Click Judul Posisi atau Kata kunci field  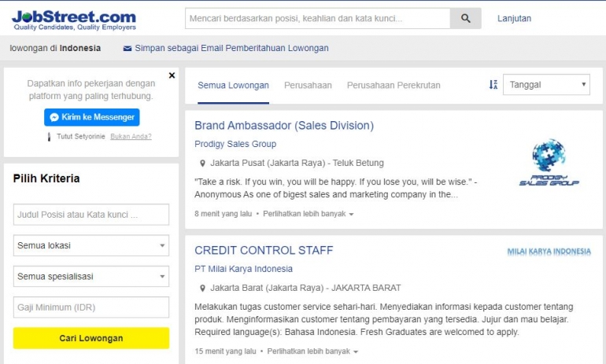point(91,215)
